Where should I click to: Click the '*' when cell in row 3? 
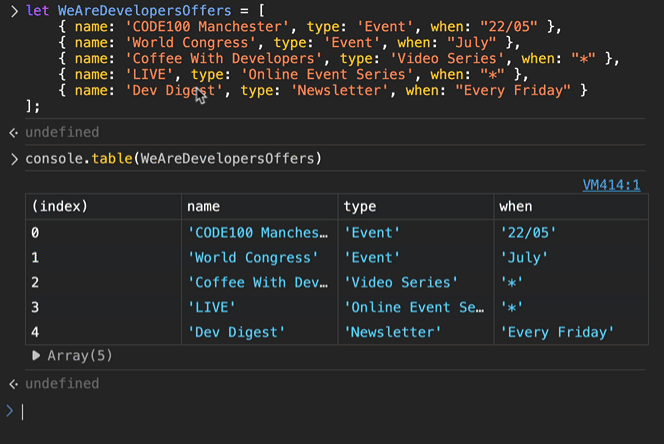[571, 307]
